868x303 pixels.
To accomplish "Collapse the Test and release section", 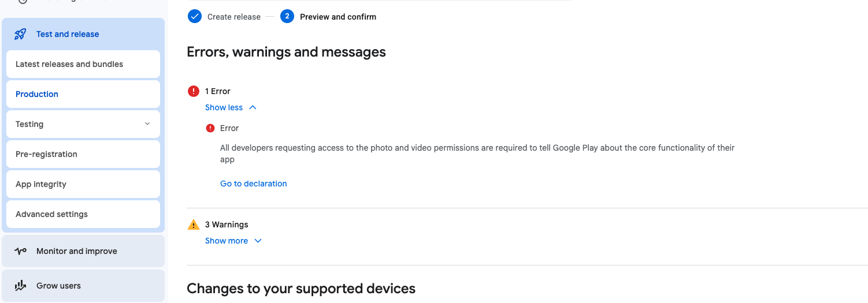I will point(68,34).
